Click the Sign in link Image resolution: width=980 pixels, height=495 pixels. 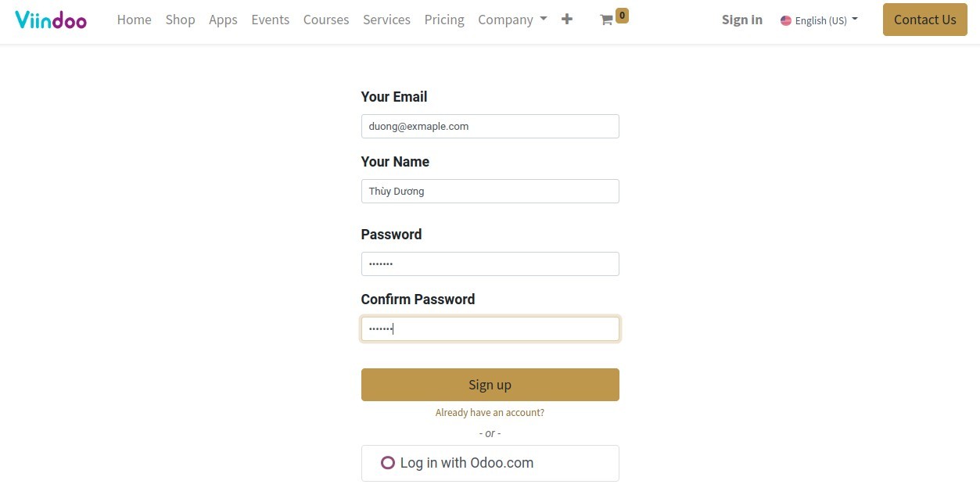point(741,20)
